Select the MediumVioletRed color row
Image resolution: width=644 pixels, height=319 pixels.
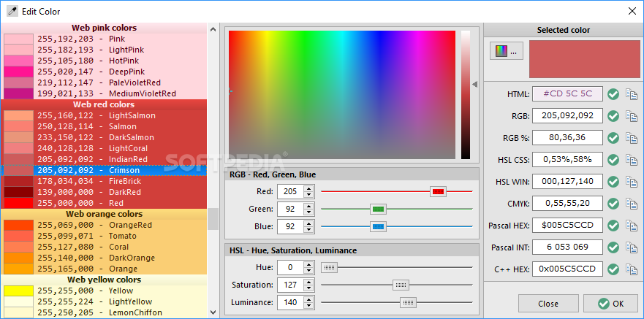pos(104,93)
